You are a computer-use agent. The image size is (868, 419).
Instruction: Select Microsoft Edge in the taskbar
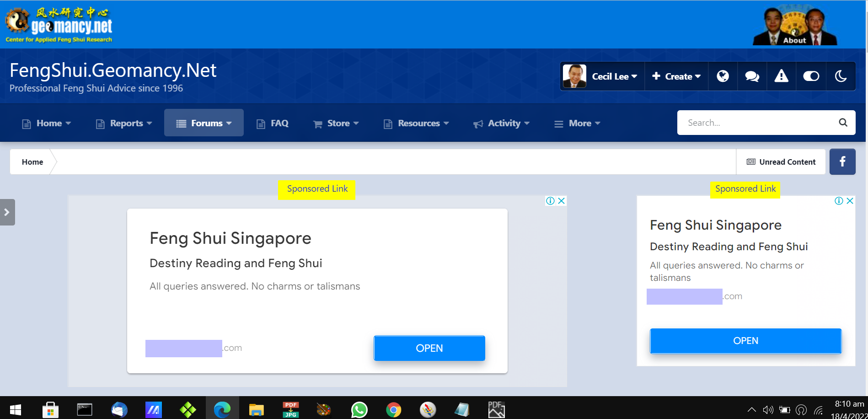coord(222,409)
